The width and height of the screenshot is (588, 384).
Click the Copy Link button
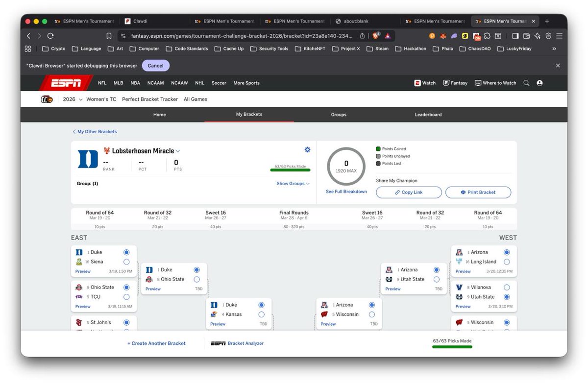pos(409,192)
